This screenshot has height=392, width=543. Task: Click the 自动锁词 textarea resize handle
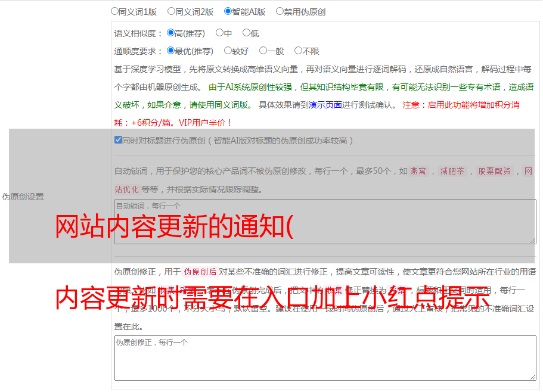[x=533, y=241]
